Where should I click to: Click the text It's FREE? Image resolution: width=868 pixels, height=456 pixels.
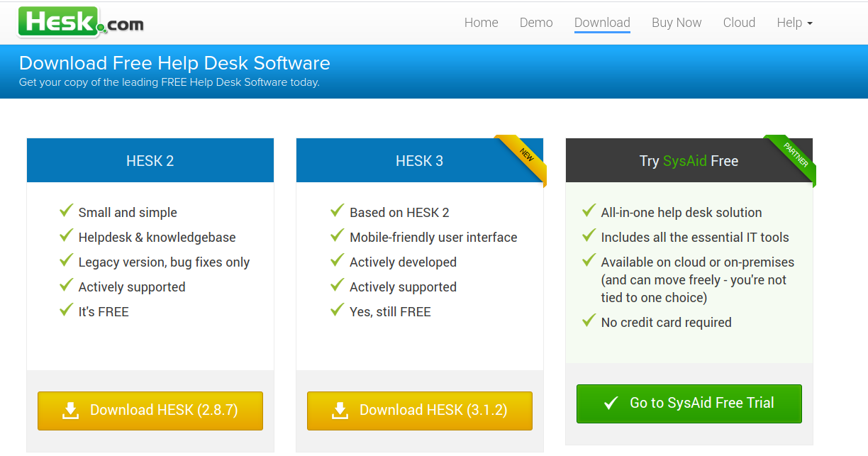click(104, 312)
